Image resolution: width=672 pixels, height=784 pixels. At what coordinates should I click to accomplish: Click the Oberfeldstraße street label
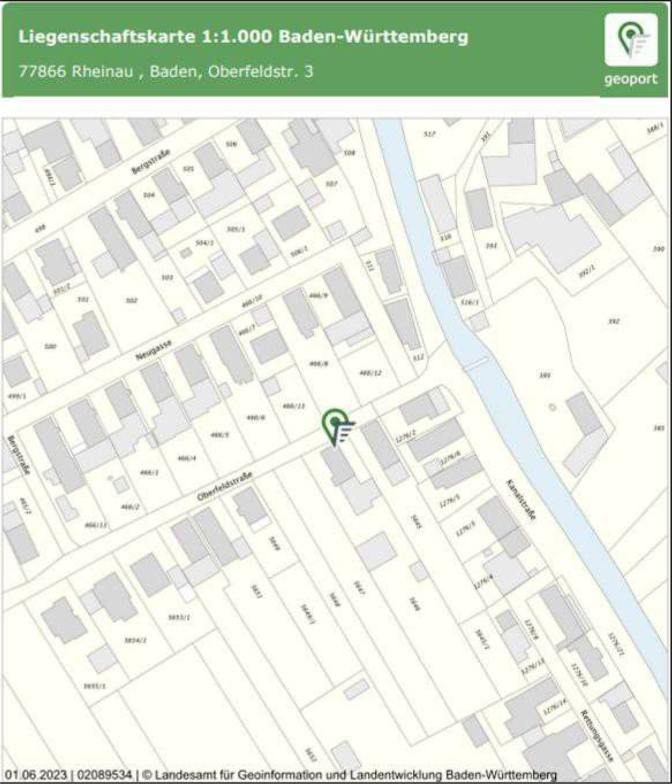coord(225,486)
